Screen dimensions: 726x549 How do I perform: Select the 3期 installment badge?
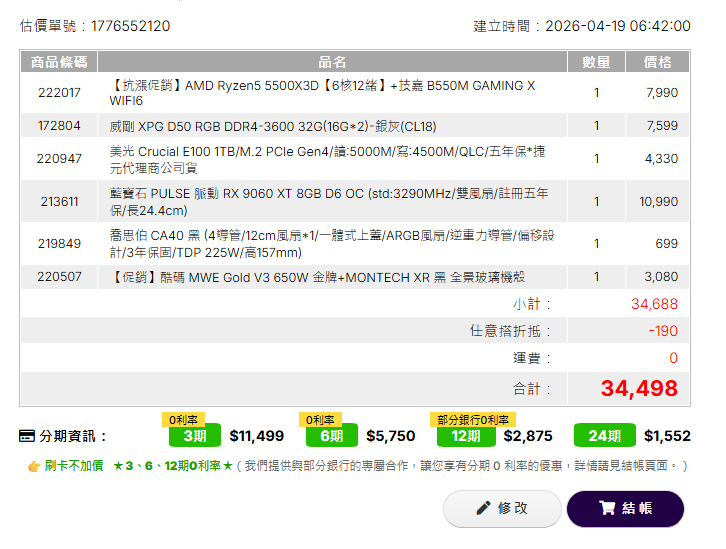194,436
